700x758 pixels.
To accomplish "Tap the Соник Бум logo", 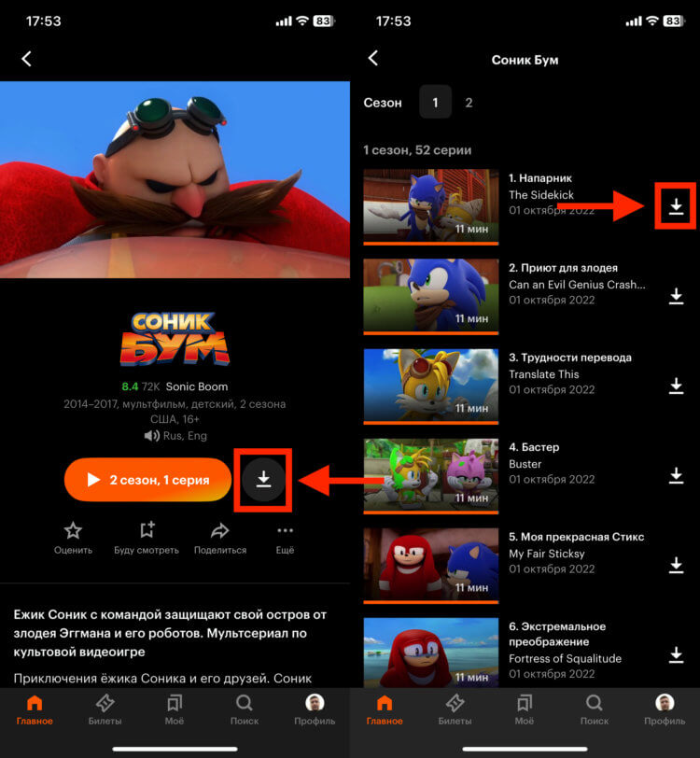I will (x=175, y=339).
